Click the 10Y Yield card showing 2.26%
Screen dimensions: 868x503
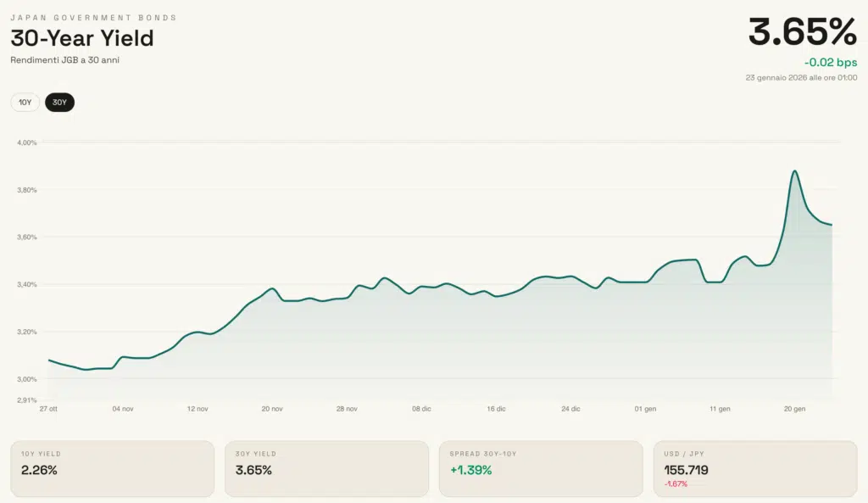pos(112,468)
